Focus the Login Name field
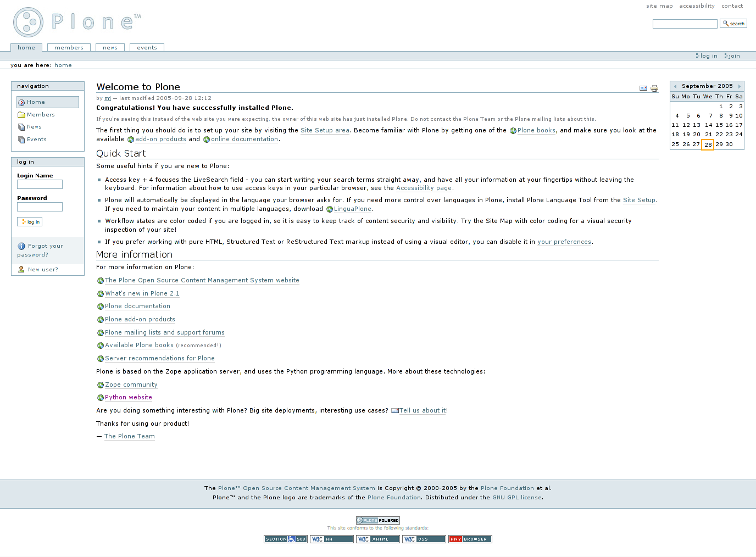The height and width of the screenshot is (557, 756). [40, 185]
